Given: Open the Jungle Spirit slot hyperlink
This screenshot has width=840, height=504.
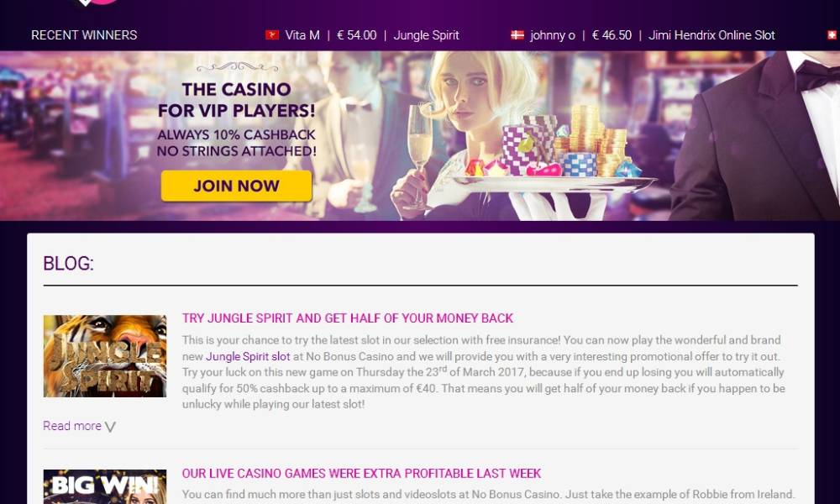Looking at the screenshot, I should point(248,356).
